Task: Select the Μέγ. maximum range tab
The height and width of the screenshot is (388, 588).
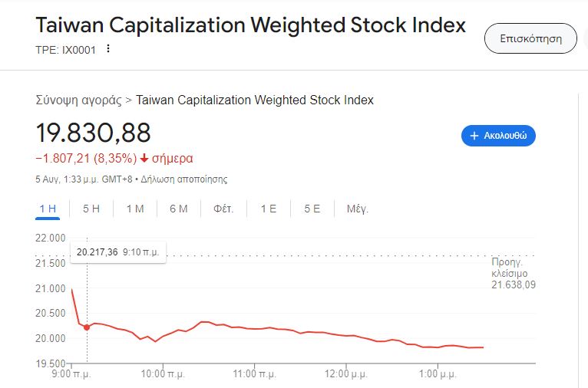Action: 357,209
